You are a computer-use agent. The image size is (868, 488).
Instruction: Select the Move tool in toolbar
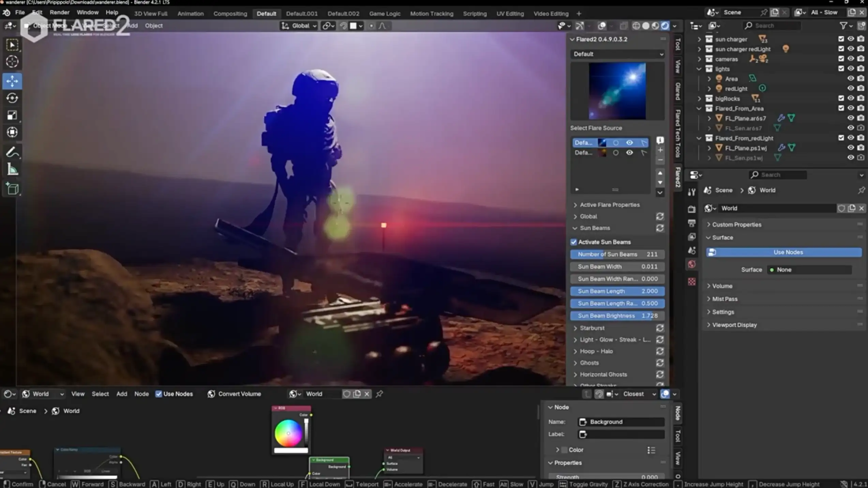[x=12, y=81]
